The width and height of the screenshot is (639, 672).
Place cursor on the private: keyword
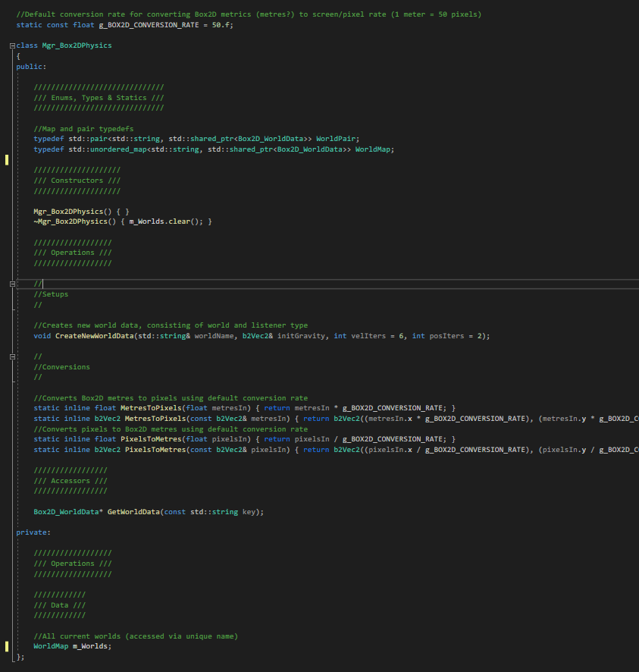[33, 532]
